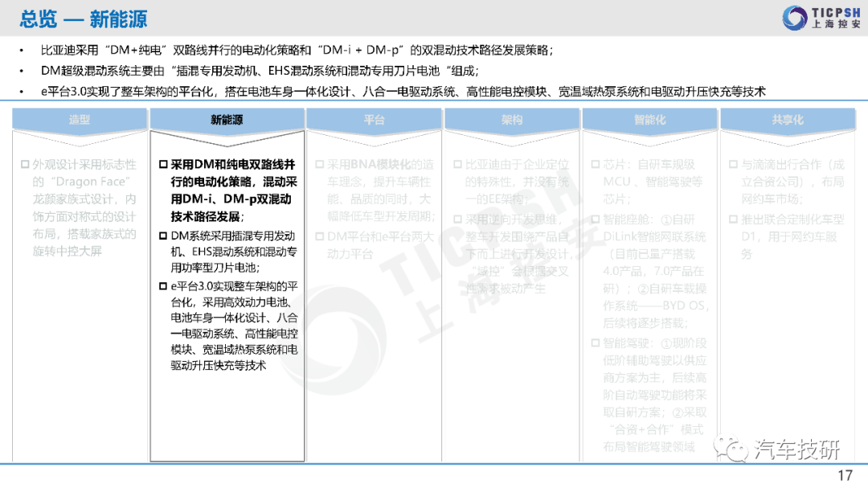The image size is (868, 488).
Task: Switch to the 造型 tab
Action: click(79, 120)
